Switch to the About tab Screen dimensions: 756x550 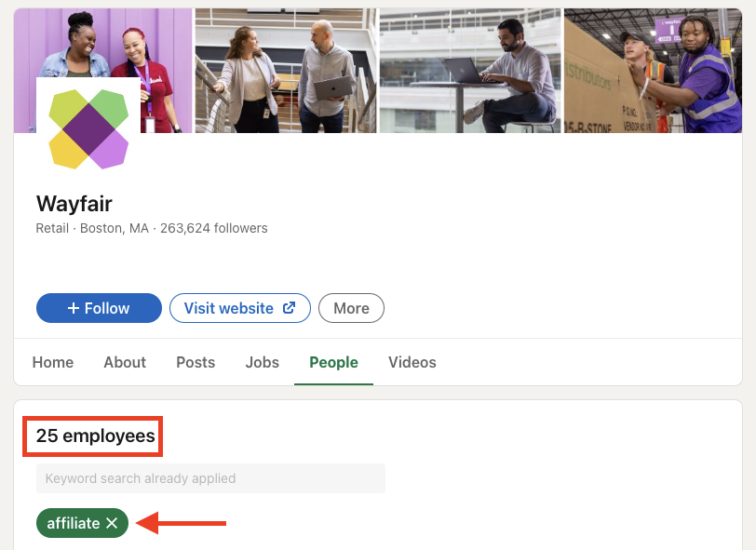pos(125,362)
